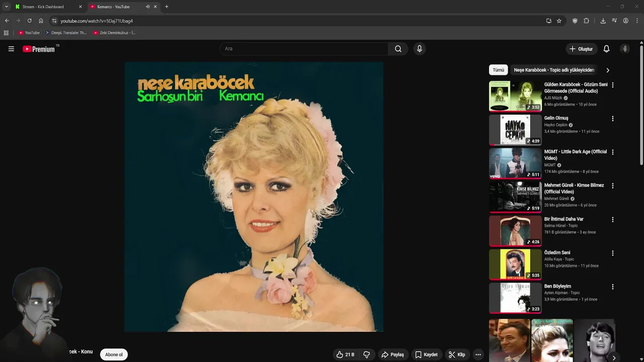The height and width of the screenshot is (362, 644).
Task: Select the Tümü filter chip
Action: 498,70
